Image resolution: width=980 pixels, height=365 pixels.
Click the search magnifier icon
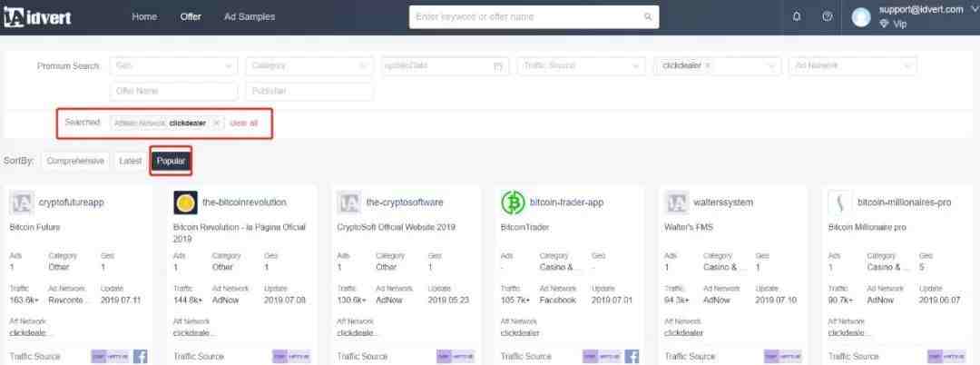648,17
